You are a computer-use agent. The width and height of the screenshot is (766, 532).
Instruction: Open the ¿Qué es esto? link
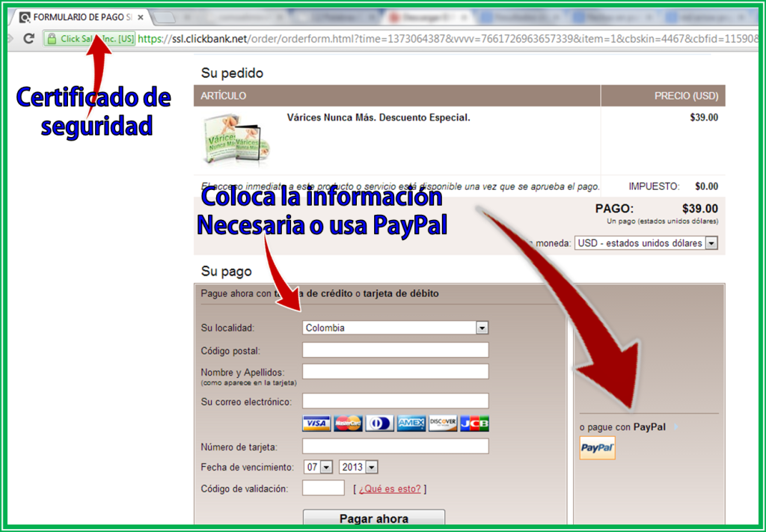point(389,489)
